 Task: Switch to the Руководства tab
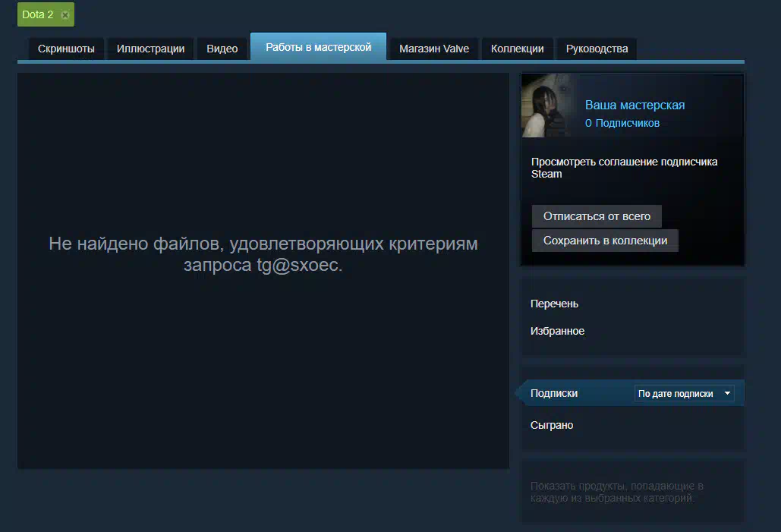click(x=597, y=49)
